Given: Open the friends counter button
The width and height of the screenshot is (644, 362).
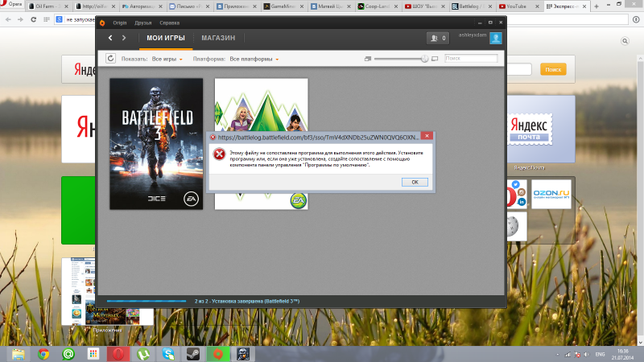Looking at the screenshot, I should pyautogui.click(x=438, y=38).
